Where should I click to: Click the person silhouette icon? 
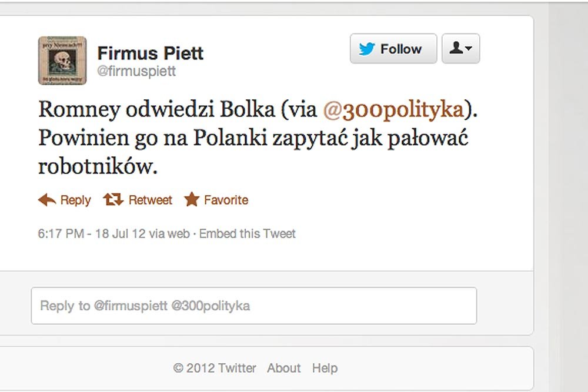(x=456, y=48)
